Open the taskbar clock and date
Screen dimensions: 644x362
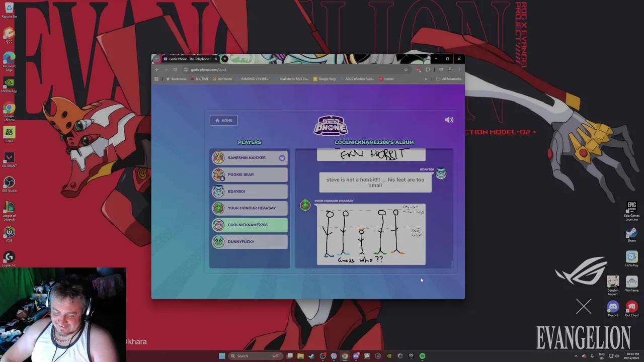tap(632, 356)
